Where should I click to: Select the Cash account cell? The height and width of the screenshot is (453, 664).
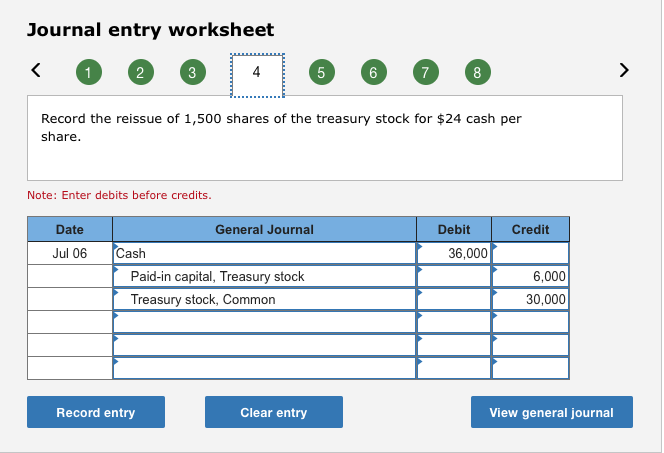pos(265,253)
